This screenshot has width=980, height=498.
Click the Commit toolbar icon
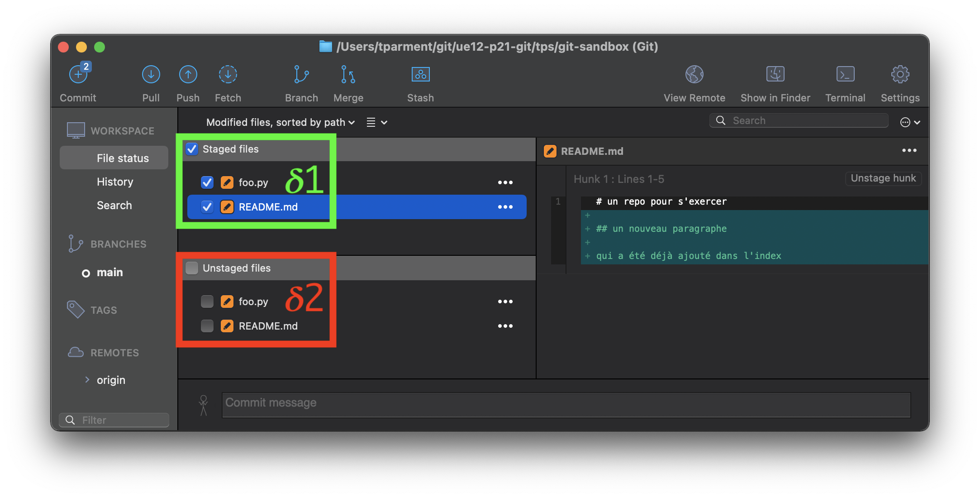[x=78, y=75]
